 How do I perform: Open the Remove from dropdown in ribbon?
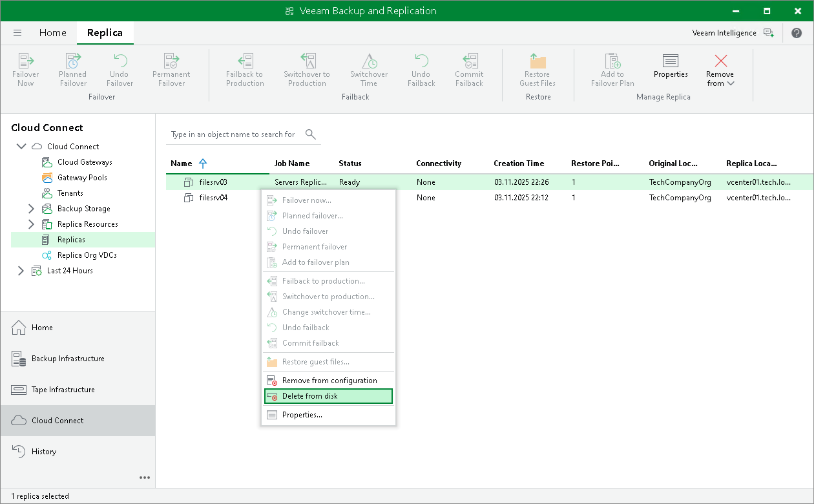720,70
